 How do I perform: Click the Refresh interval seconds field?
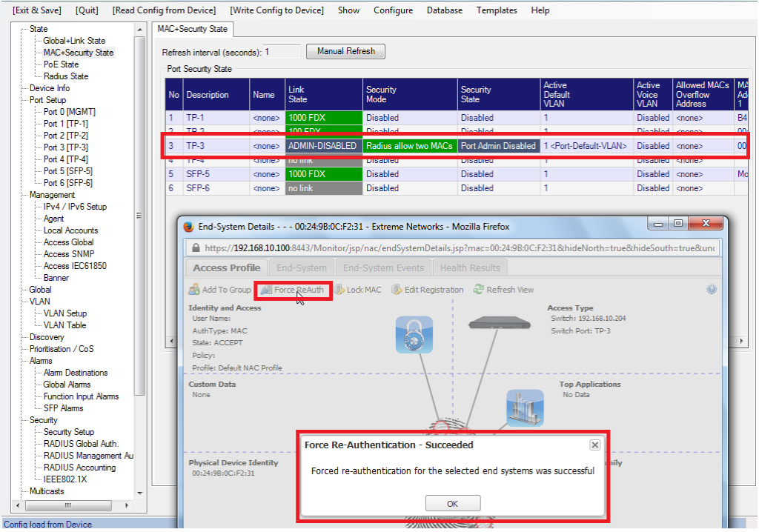pos(282,53)
